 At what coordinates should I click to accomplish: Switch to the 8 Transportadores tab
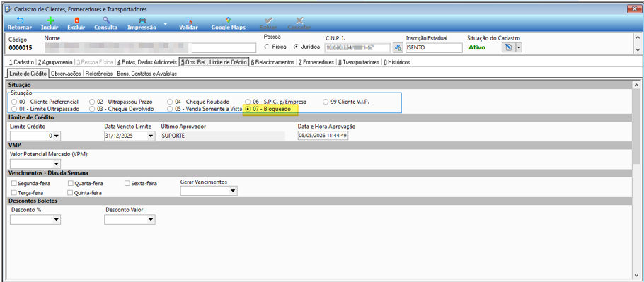click(359, 62)
